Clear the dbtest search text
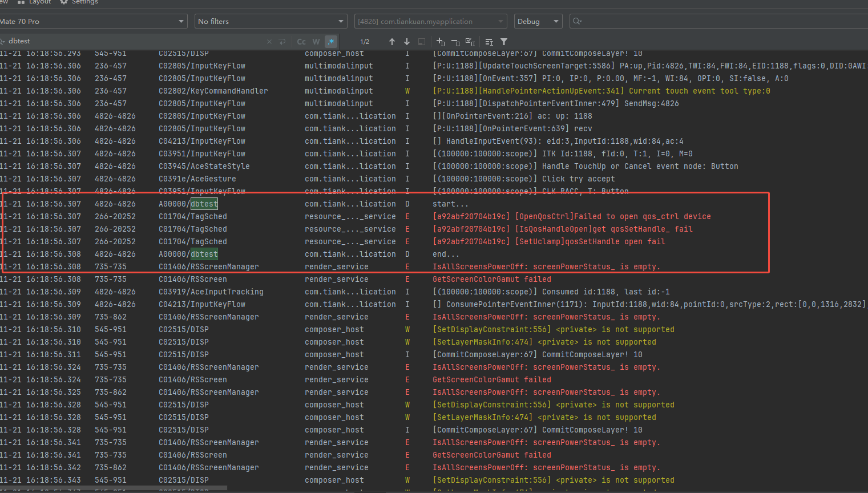The height and width of the screenshot is (493, 868). tap(269, 42)
